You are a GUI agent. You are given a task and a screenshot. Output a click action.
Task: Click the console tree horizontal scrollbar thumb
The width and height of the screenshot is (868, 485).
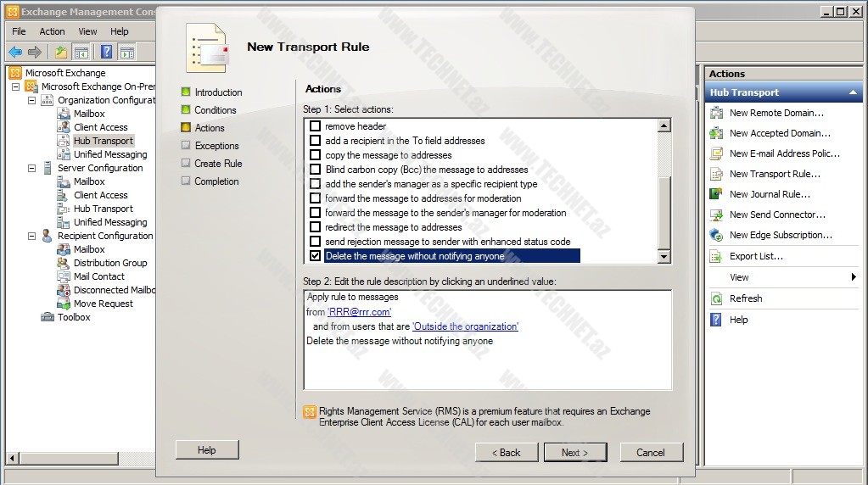pos(70,458)
